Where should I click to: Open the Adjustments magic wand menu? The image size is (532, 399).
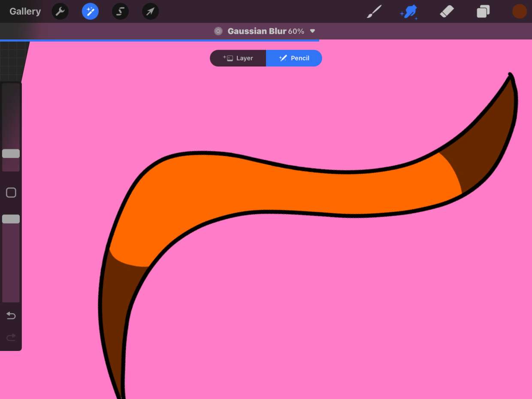(90, 12)
